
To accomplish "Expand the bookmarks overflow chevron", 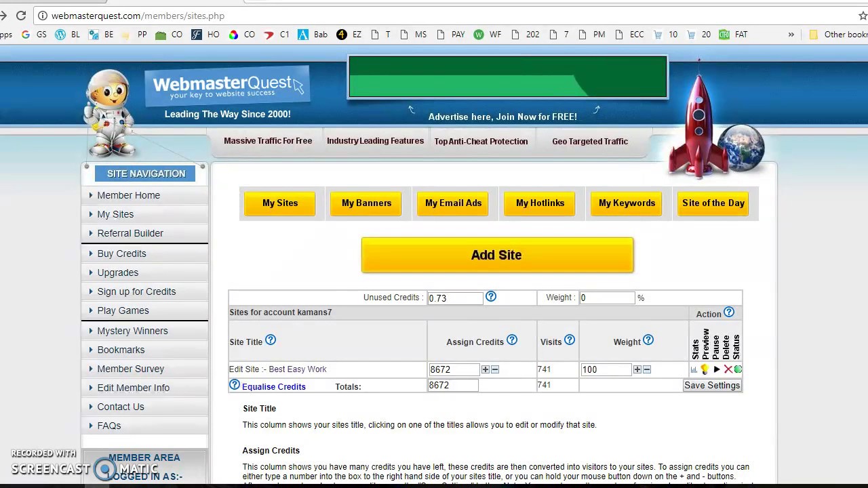I will [x=791, y=35].
